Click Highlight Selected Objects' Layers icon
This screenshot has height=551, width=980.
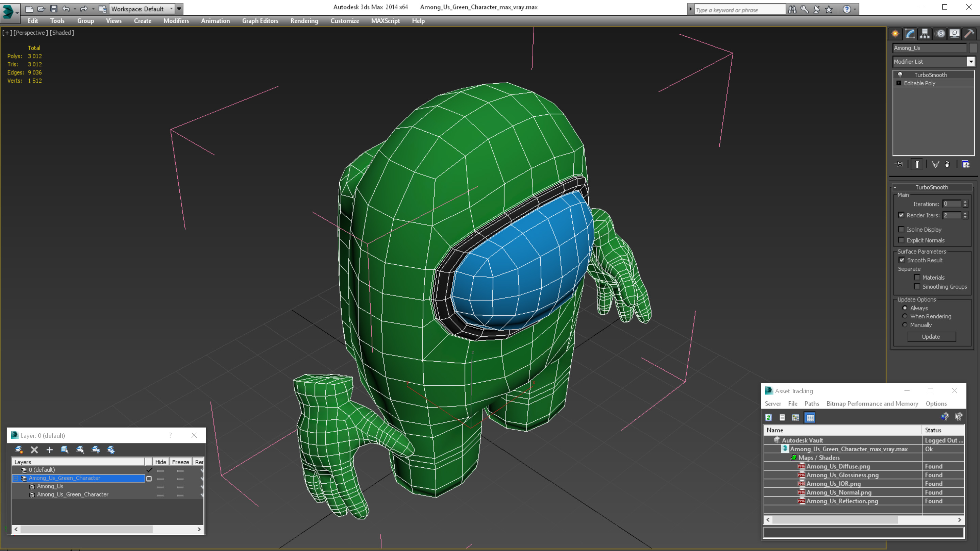click(80, 450)
